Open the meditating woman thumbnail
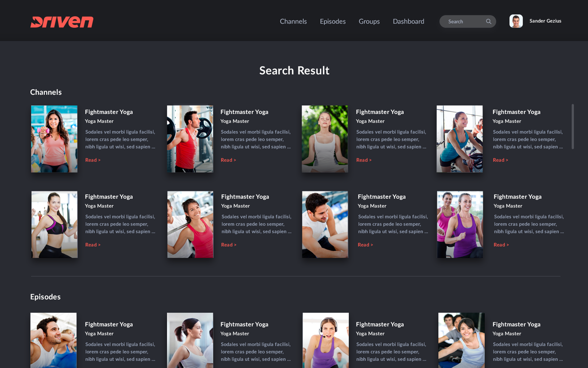The image size is (588, 368). pos(325,139)
